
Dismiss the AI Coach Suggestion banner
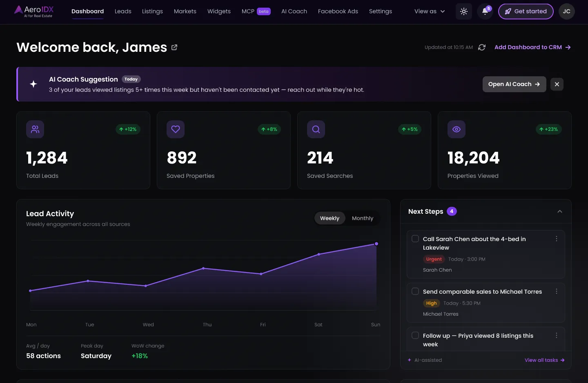(557, 84)
